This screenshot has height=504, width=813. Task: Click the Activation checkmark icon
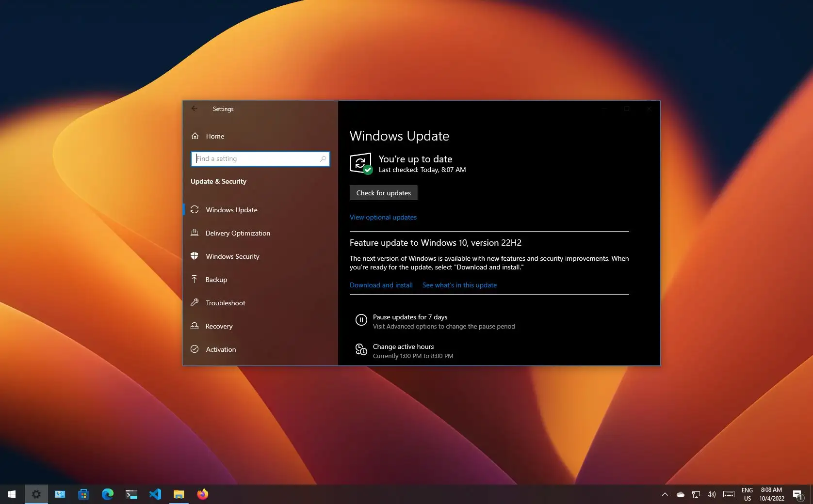[195, 349]
